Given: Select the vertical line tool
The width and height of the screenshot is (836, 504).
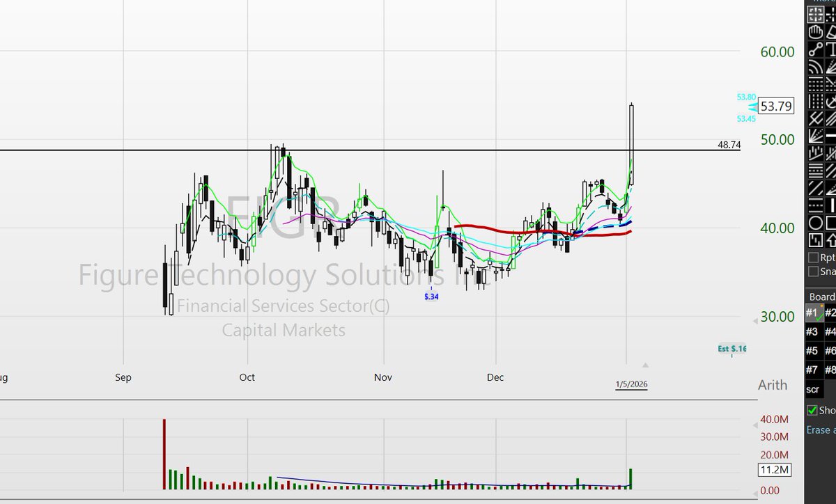Looking at the screenshot, I should pos(831,205).
